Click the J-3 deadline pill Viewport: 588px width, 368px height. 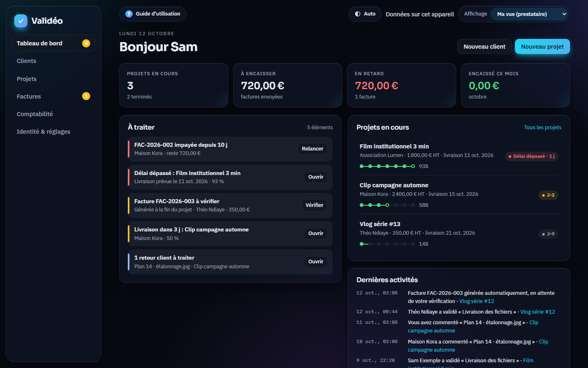(548, 195)
